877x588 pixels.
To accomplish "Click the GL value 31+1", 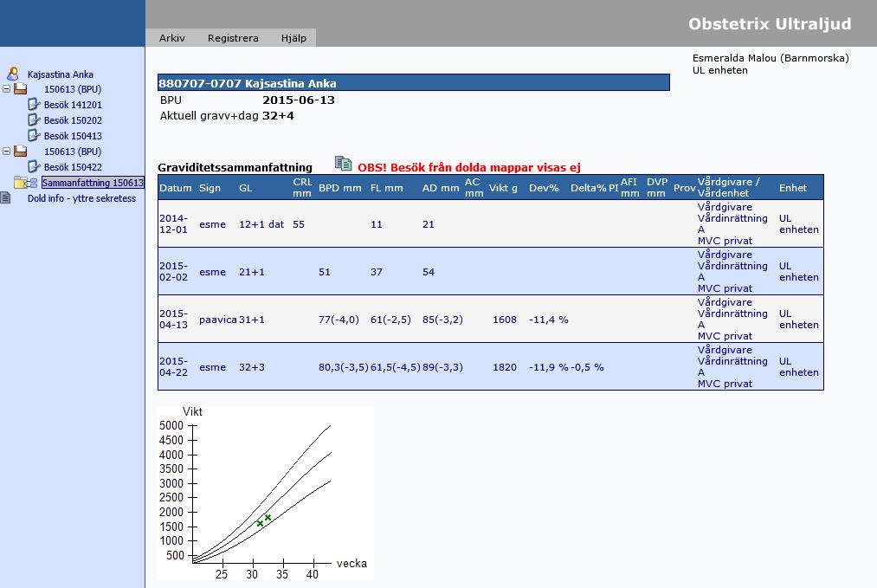I will coord(252,320).
